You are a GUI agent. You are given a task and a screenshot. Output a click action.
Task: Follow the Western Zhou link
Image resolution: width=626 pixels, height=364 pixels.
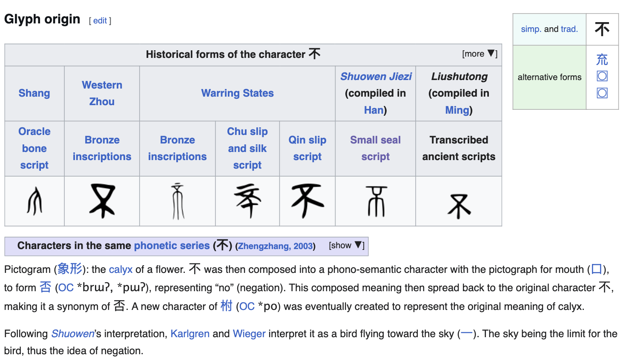pyautogui.click(x=102, y=93)
